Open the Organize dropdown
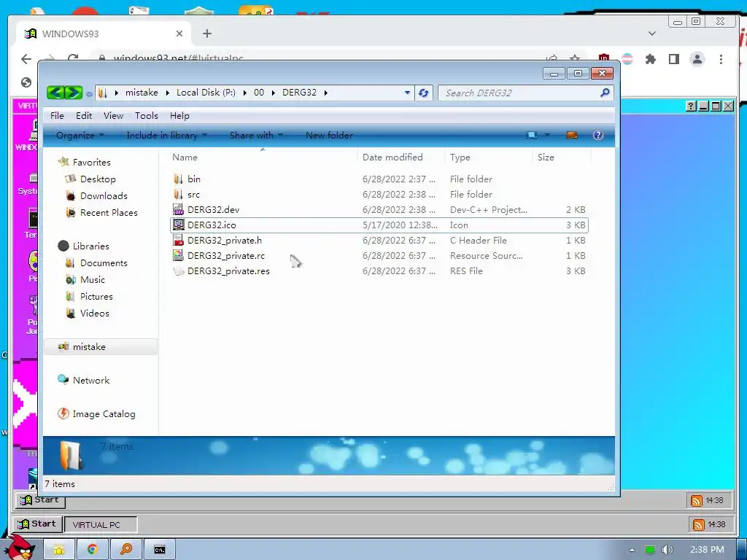Viewport: 747px width, 560px height. (80, 135)
